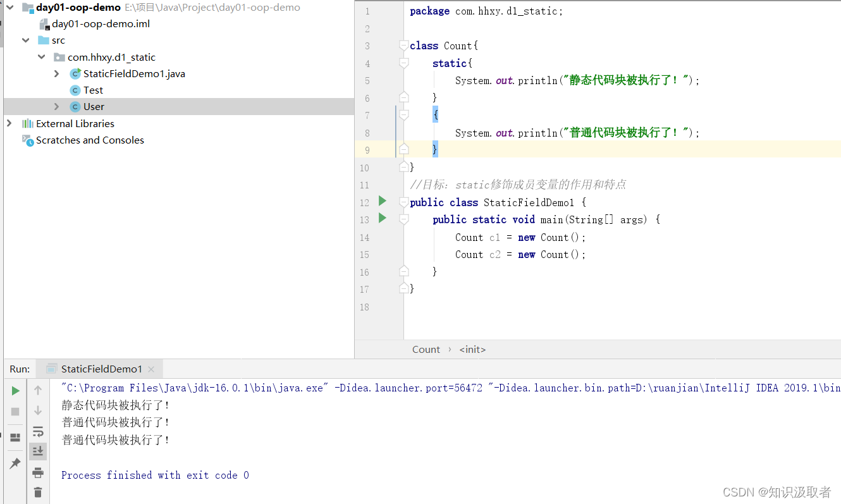This screenshot has height=504, width=841.
Task: Select day01-oop-demo project root label
Action: pyautogui.click(x=78, y=8)
